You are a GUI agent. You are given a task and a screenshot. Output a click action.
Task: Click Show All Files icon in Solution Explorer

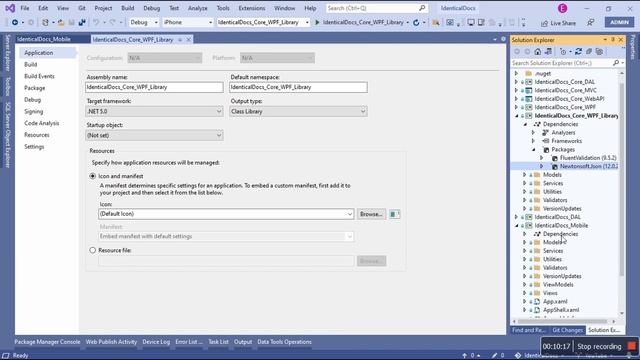pos(599,51)
